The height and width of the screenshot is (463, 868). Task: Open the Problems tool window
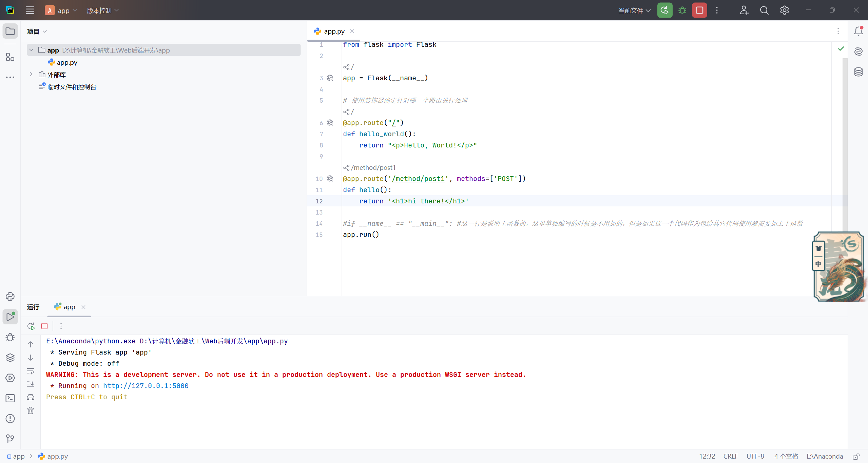(10, 419)
